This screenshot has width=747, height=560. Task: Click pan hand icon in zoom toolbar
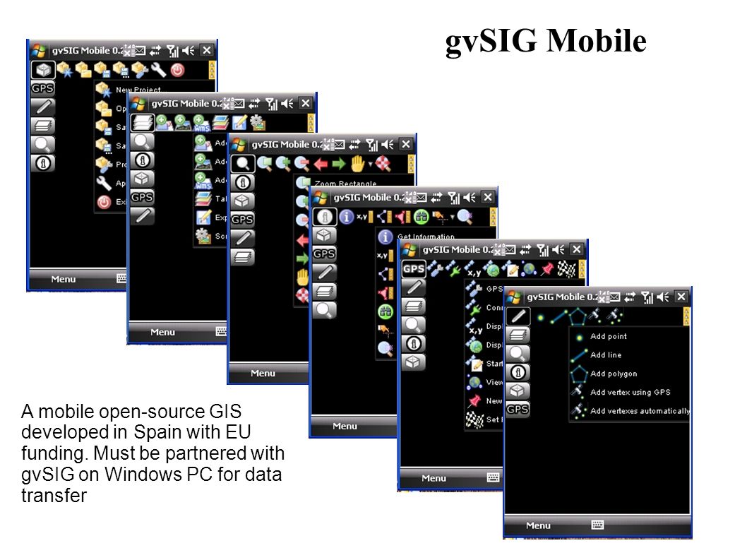(x=357, y=164)
